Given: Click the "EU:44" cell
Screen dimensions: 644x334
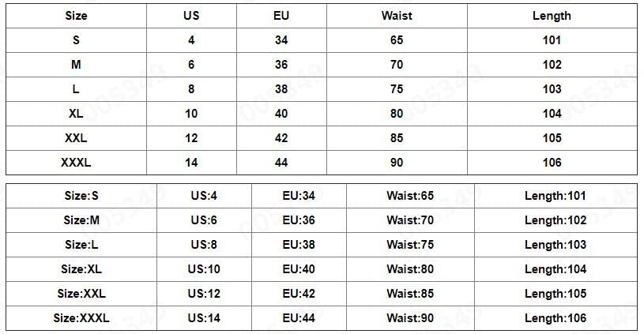Looking at the screenshot, I should 299,318.
